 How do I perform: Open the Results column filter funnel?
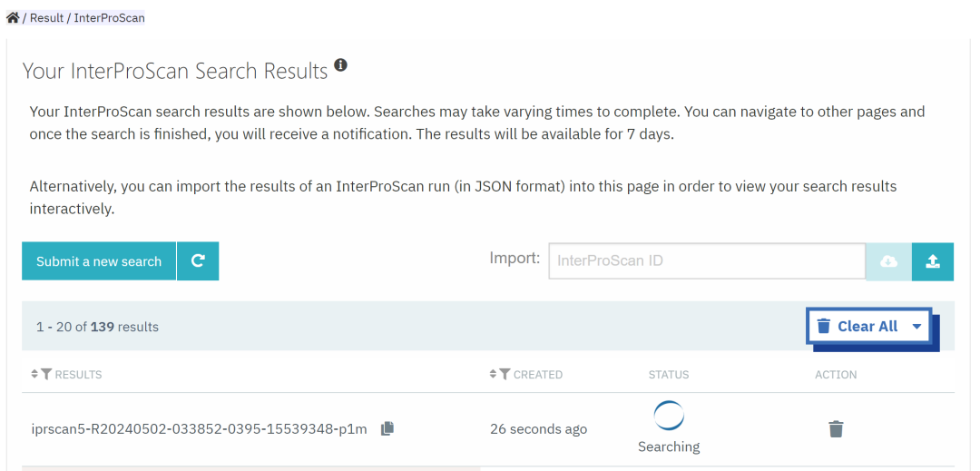point(47,374)
